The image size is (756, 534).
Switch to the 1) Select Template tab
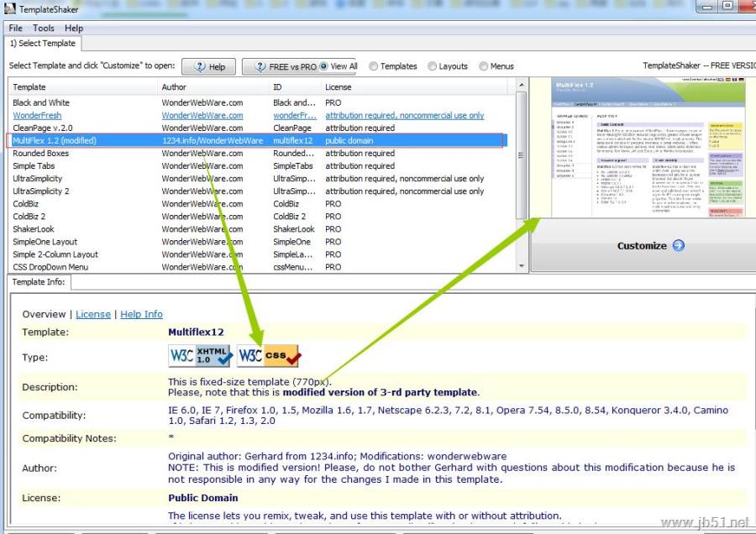[x=43, y=44]
